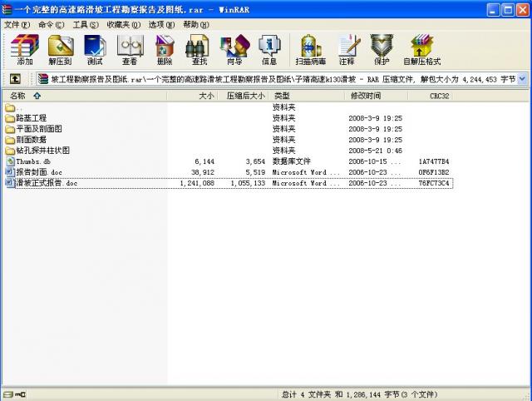532x401 pixels.
Task: Show archive 信息 (Info) icon
Action: click(x=269, y=48)
